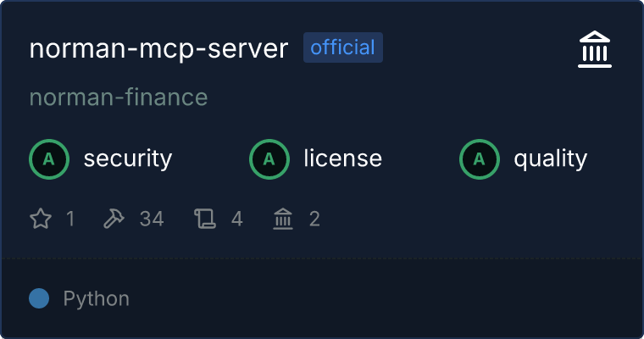
Task: Click the tools count number 34
Action: (x=152, y=220)
